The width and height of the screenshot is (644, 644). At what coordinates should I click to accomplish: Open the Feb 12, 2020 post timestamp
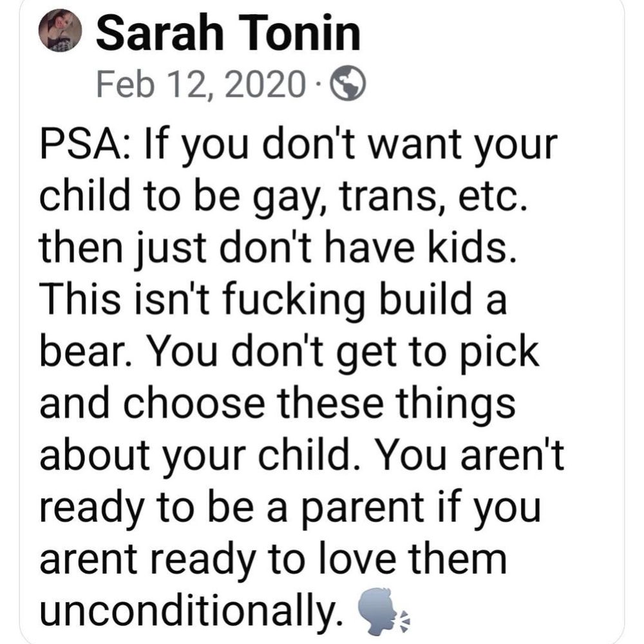tap(201, 84)
